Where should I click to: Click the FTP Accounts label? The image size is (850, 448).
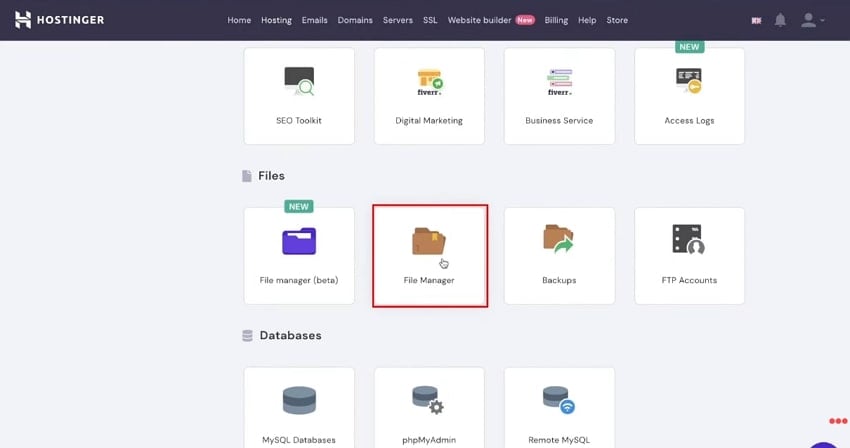(x=689, y=280)
